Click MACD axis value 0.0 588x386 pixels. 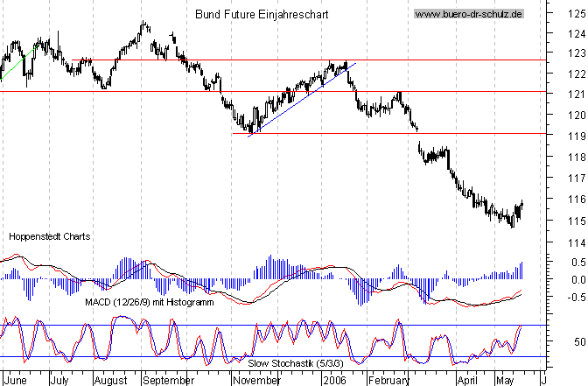pyautogui.click(x=578, y=280)
